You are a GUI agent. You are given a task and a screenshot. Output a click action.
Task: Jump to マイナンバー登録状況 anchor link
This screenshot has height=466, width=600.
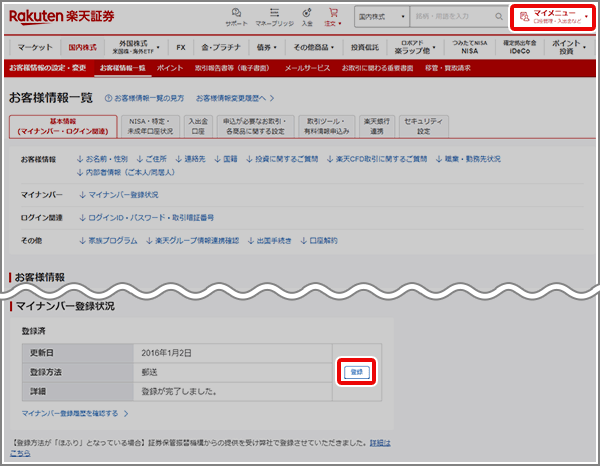[x=119, y=195]
